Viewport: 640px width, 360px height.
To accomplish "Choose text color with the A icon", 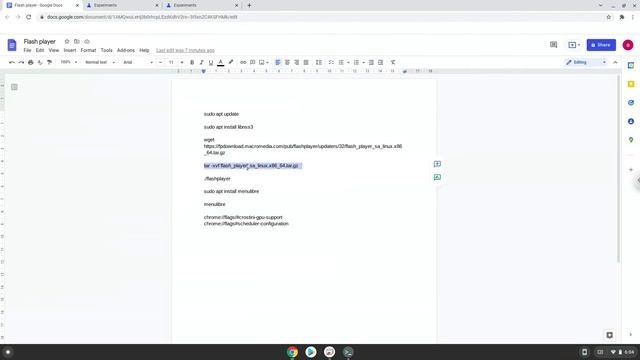I will 220,62.
